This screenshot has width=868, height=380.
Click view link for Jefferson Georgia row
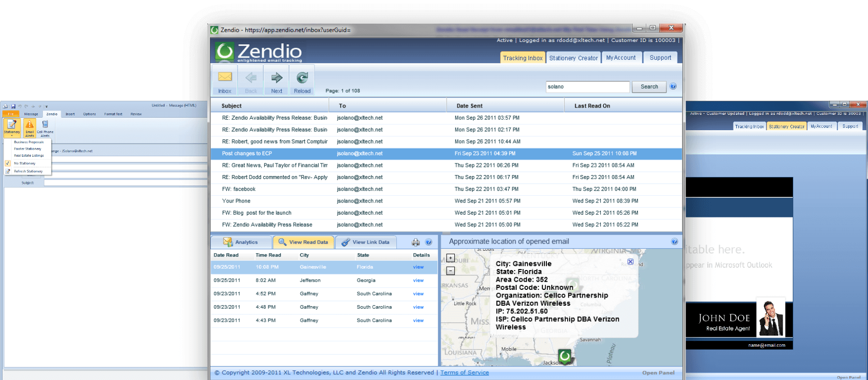tap(418, 280)
